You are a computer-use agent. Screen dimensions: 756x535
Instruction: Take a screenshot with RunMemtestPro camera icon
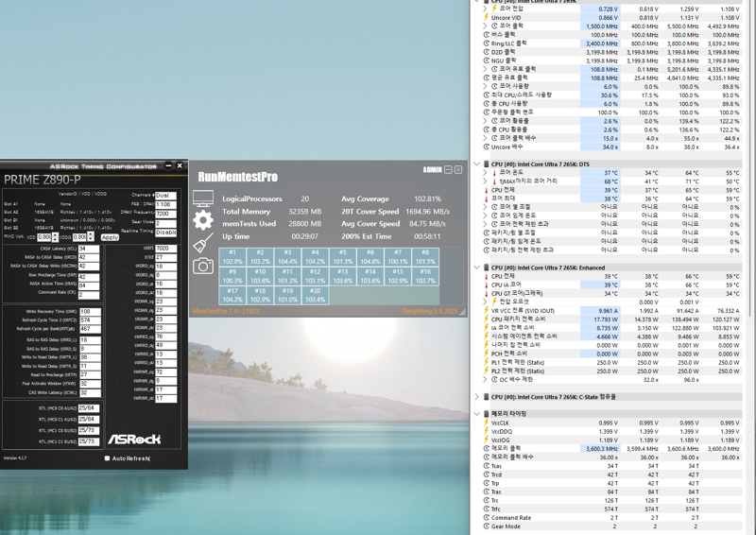click(203, 266)
